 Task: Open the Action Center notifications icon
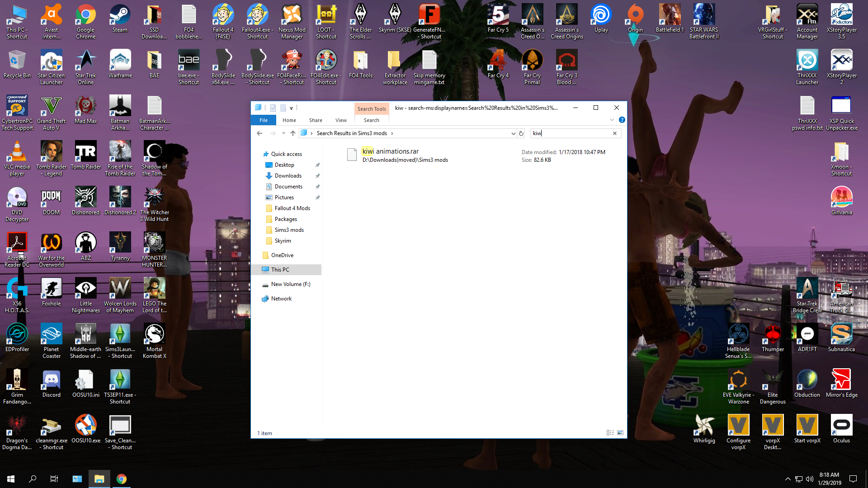[853, 479]
